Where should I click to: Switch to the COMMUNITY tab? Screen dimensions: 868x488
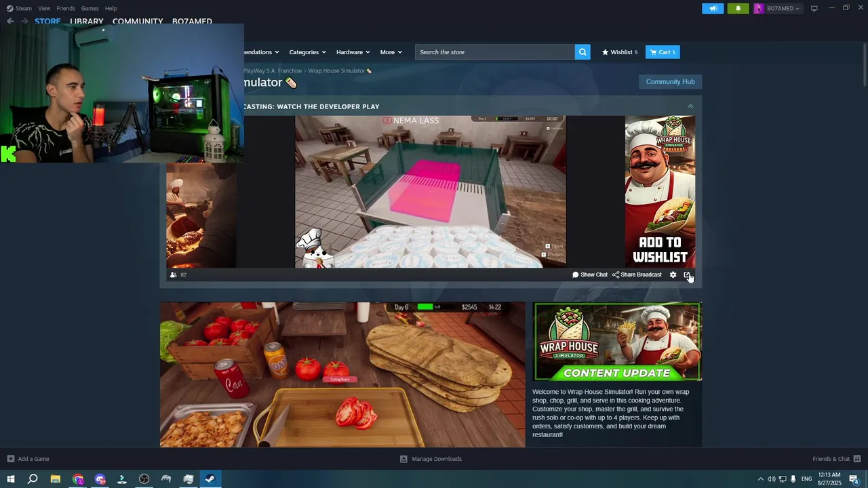point(138,21)
